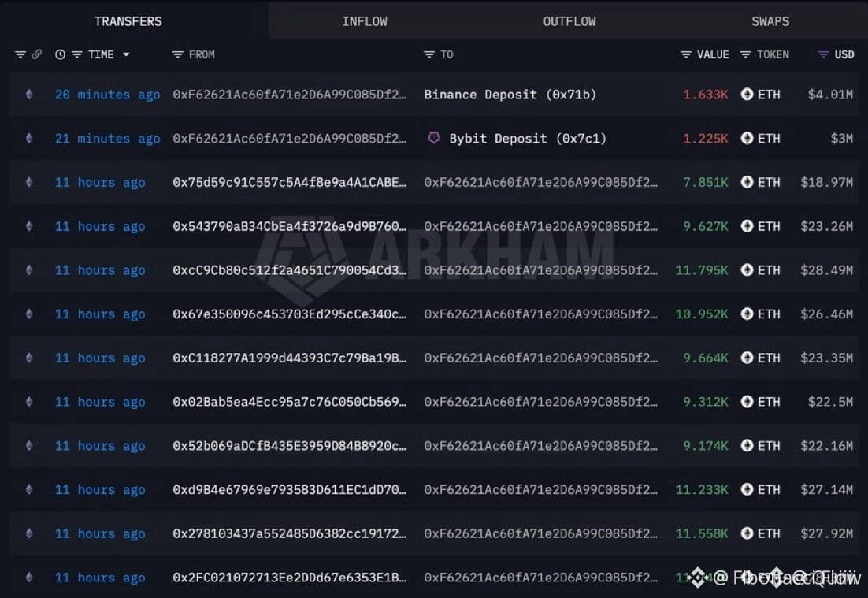Click the $23.35M USD amount

coord(826,358)
